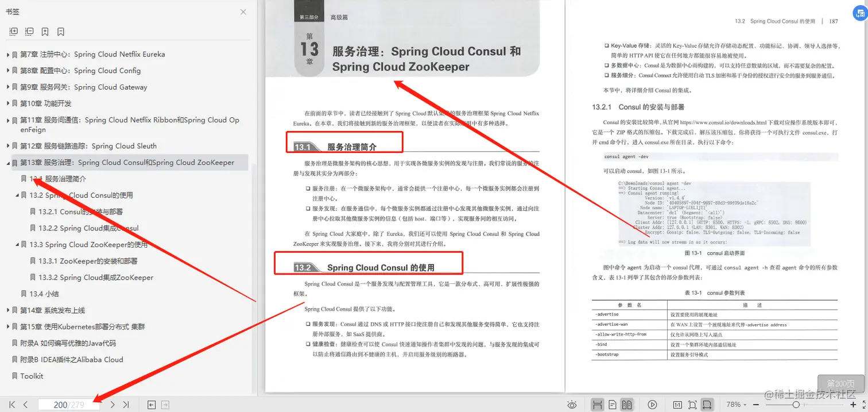This screenshot has width=868, height=412.
Task: Start the slideshow play button
Action: click(x=652, y=405)
